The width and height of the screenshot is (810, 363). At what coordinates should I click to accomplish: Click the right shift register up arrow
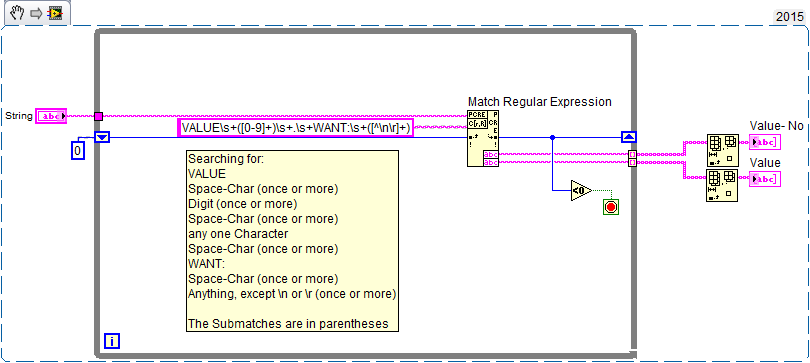(629, 137)
